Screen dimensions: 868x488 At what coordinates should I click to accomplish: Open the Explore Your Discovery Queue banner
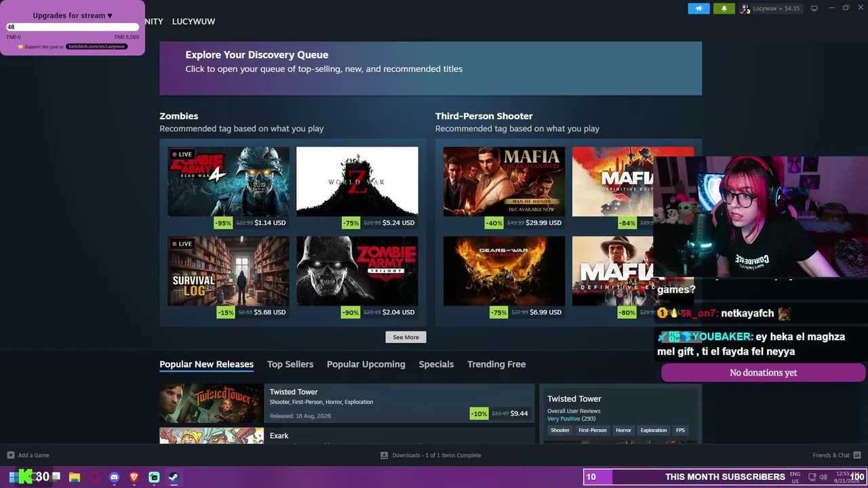tap(431, 68)
